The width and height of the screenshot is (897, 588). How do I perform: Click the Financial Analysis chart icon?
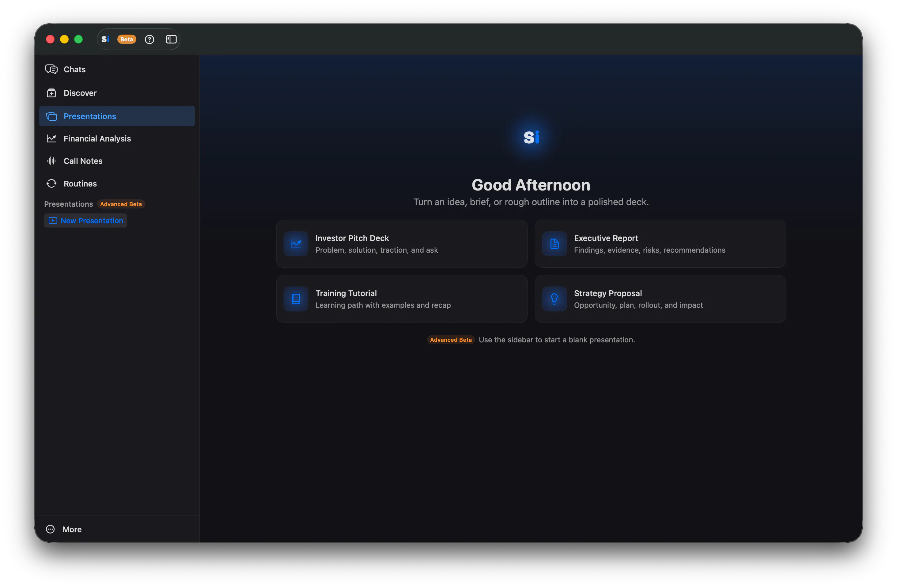[x=51, y=139]
